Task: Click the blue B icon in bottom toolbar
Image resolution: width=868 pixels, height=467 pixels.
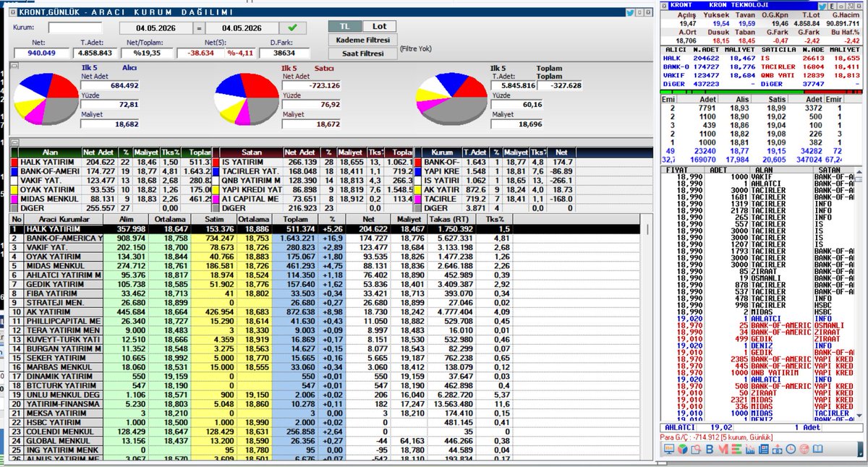Action: pyautogui.click(x=710, y=449)
